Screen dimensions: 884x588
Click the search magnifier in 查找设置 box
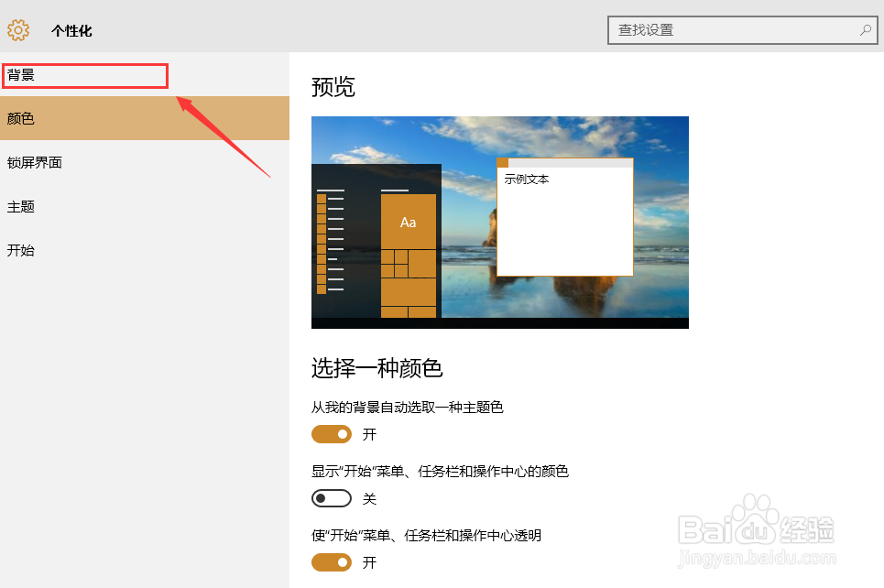865,29
